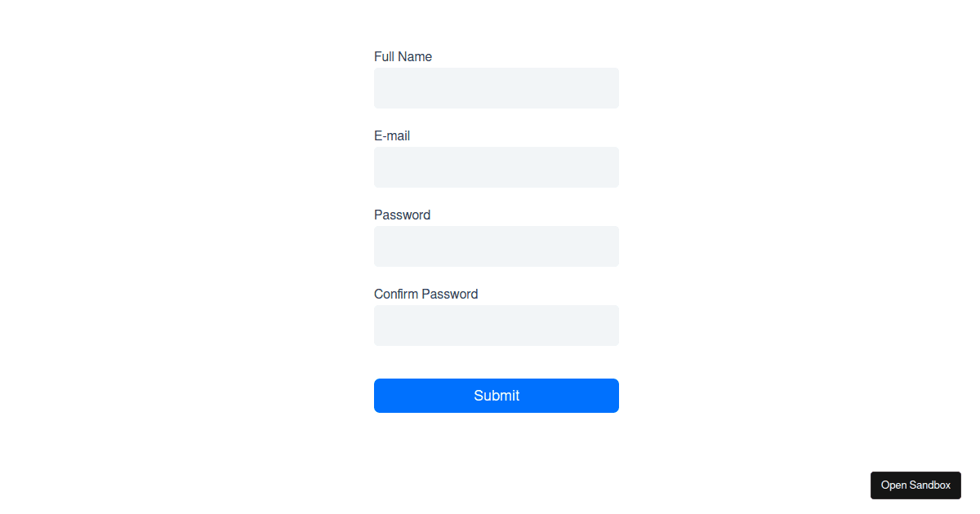Focus the E-mail text box
The image size is (980, 514).
point(496,167)
